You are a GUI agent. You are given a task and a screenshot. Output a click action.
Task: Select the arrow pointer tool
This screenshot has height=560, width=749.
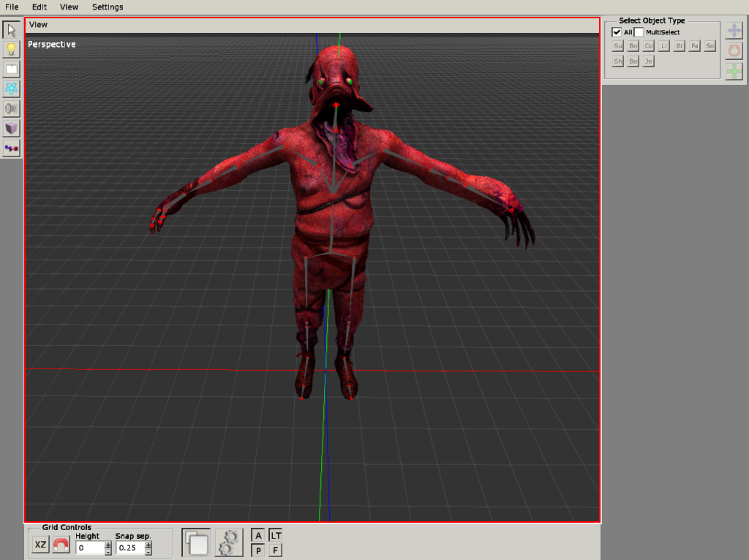click(12, 30)
